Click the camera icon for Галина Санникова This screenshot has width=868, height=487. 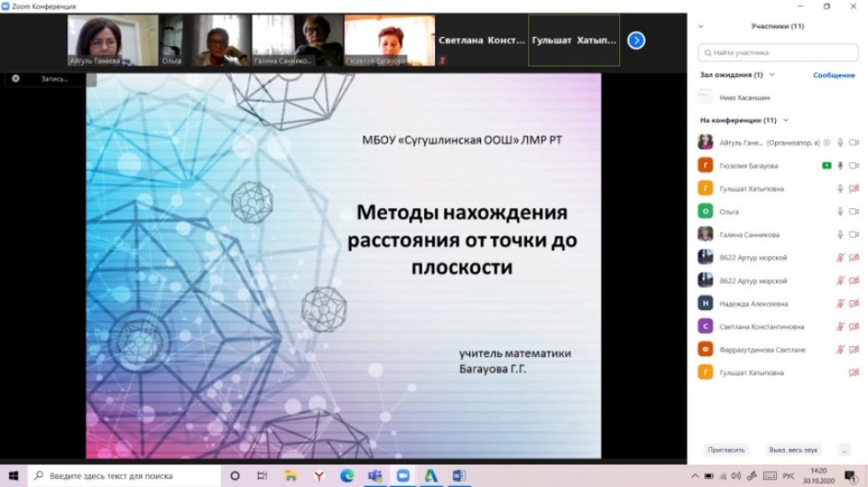(x=854, y=235)
